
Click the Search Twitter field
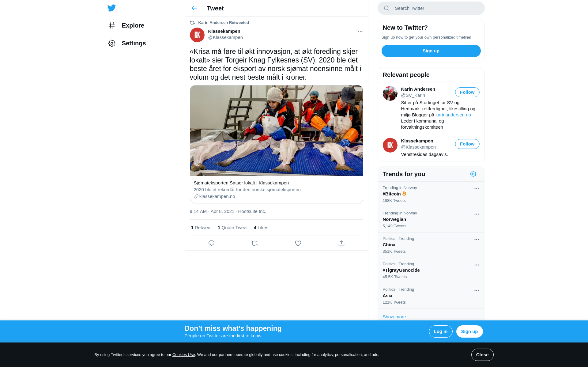click(x=431, y=8)
